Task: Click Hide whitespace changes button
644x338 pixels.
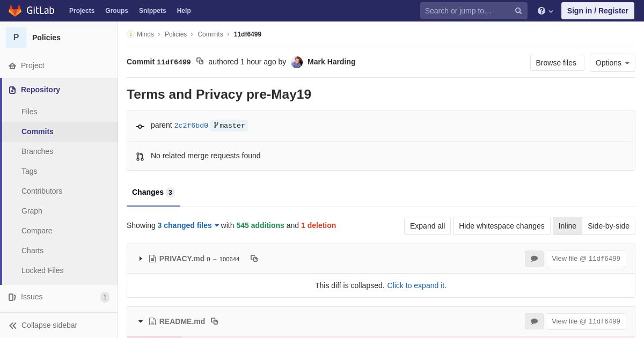Action: coord(502,226)
